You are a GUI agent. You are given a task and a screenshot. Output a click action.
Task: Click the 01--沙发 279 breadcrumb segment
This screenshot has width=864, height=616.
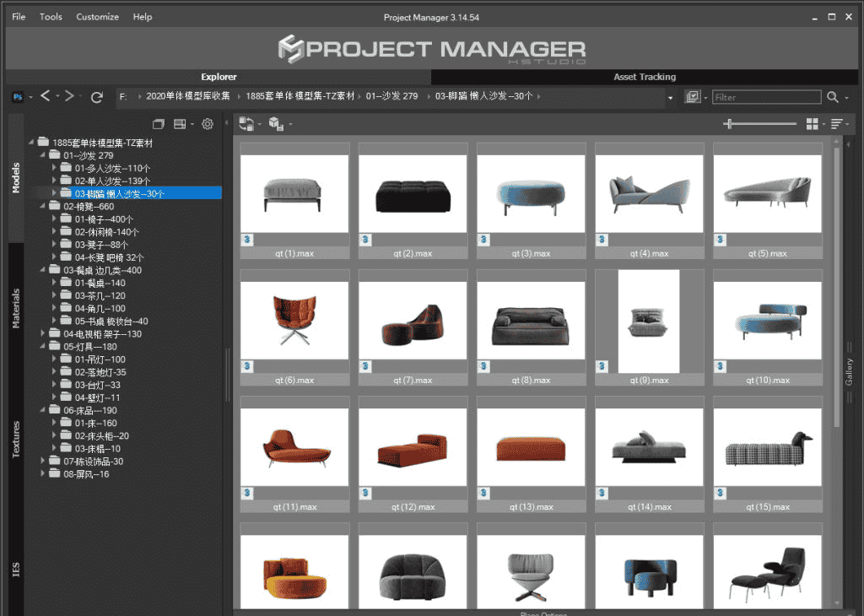point(391,96)
